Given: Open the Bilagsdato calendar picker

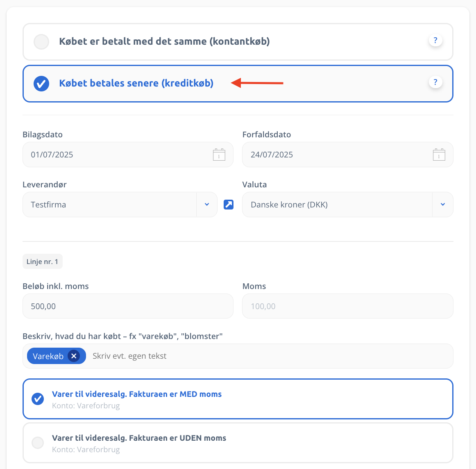Looking at the screenshot, I should 219,155.
